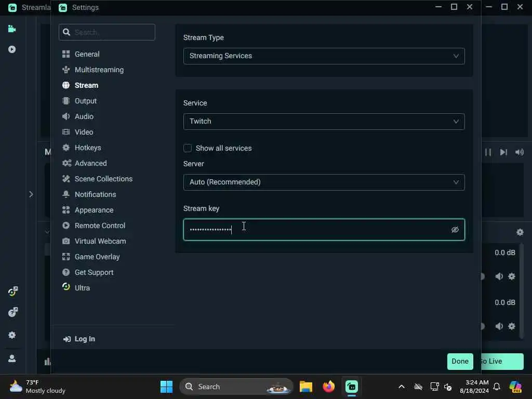Focus the settings search box
The width and height of the screenshot is (532, 399).
[x=107, y=33]
